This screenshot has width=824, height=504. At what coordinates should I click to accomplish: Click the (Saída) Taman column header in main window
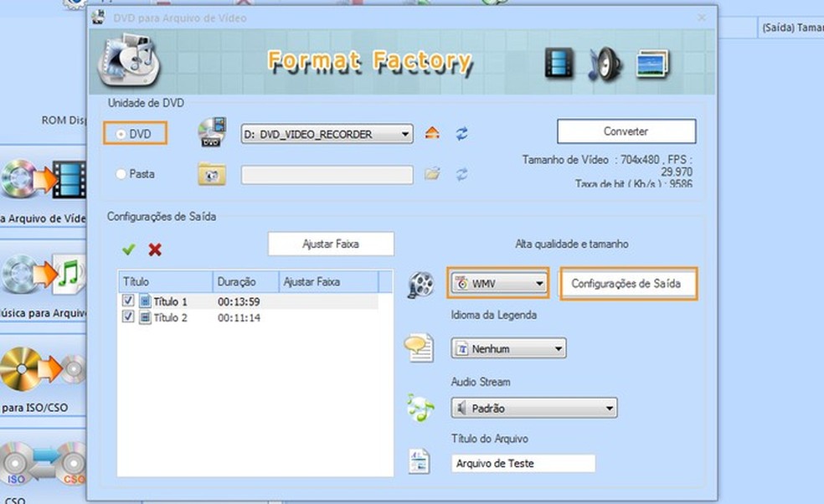pos(792,28)
